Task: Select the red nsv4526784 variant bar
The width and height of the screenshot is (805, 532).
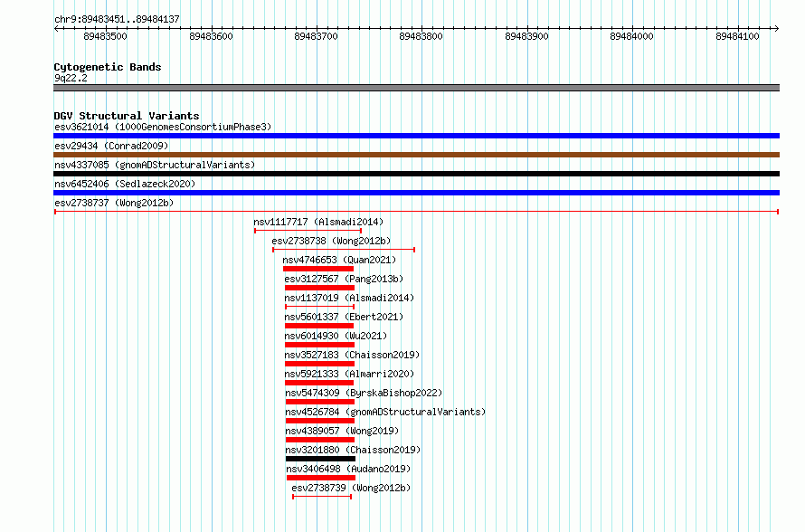Action: [x=320, y=421]
